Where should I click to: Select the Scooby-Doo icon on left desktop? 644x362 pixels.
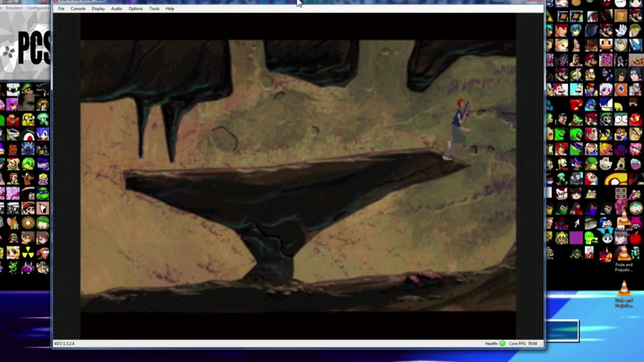point(28,178)
